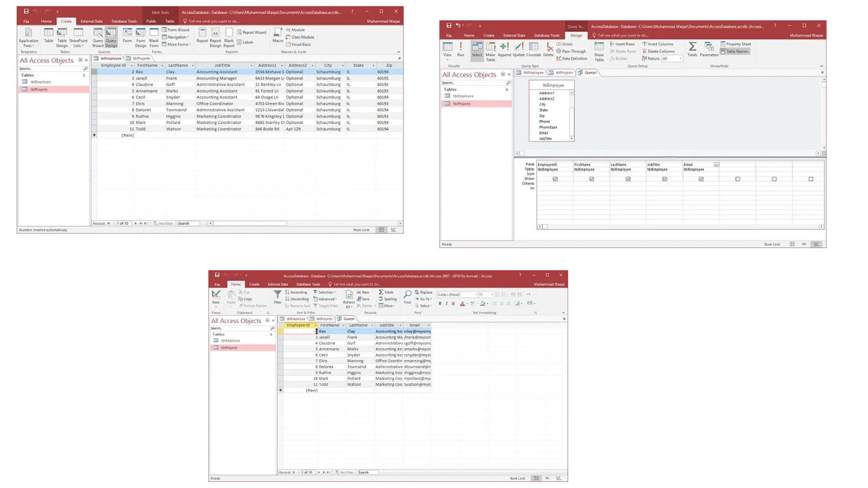Click Visual Basic in Macros & Code group

click(298, 44)
